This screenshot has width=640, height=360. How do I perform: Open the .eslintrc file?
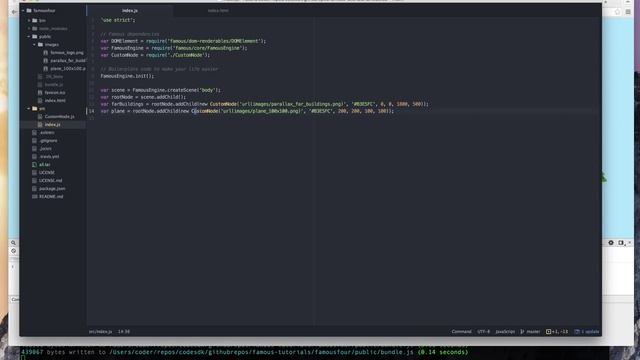pos(47,133)
